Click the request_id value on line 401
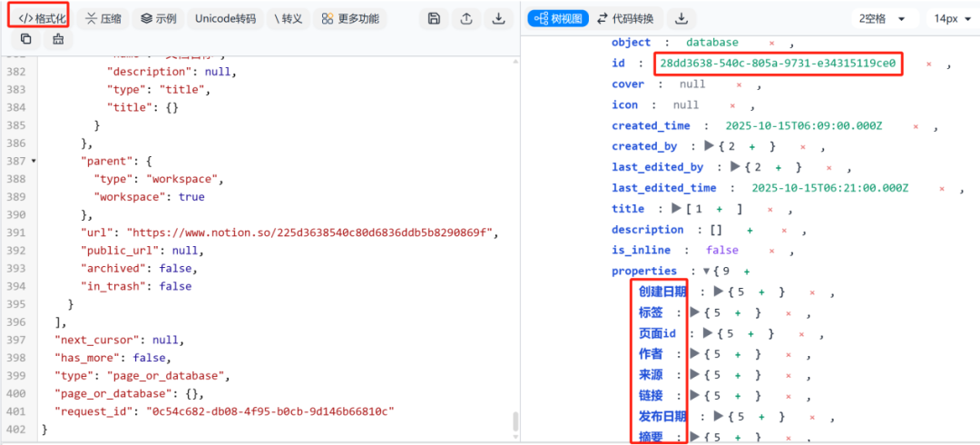Viewport: 980px width, 445px height. [x=270, y=411]
